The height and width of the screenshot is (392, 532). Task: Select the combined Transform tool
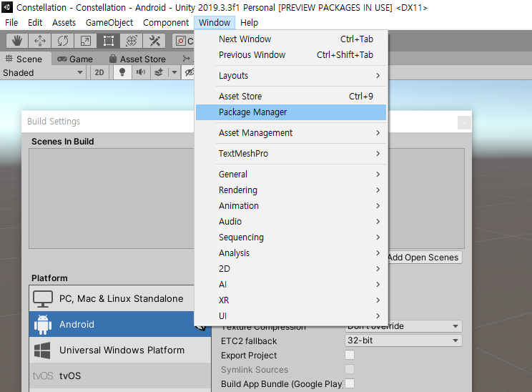(x=132, y=41)
